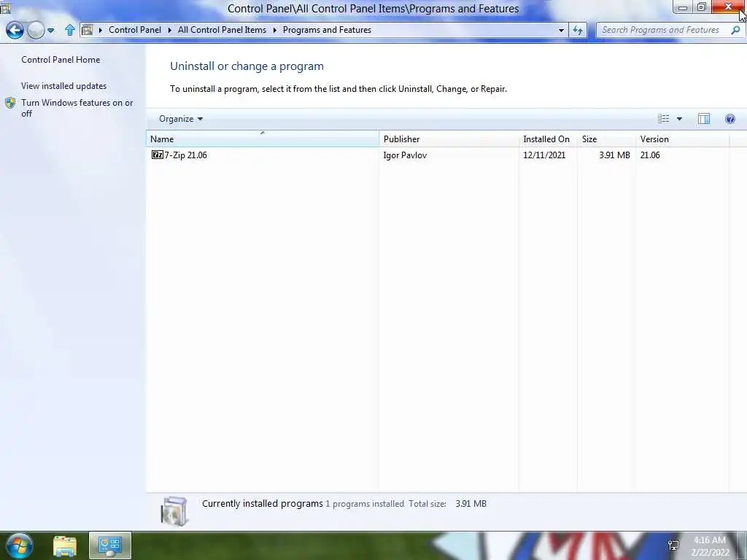
Task: Switch to Control Panel taskbar button
Action: point(110,545)
